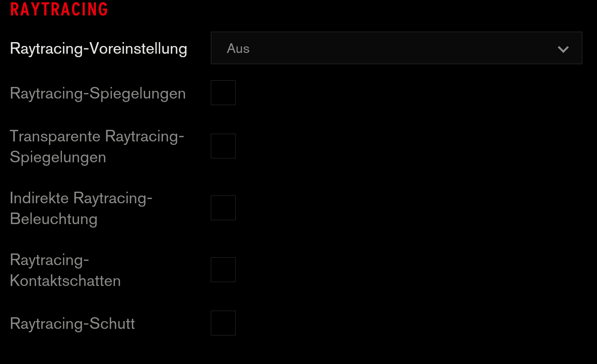This screenshot has width=597, height=364.
Task: Switch on raytraced debris checkbox
Action: (223, 323)
